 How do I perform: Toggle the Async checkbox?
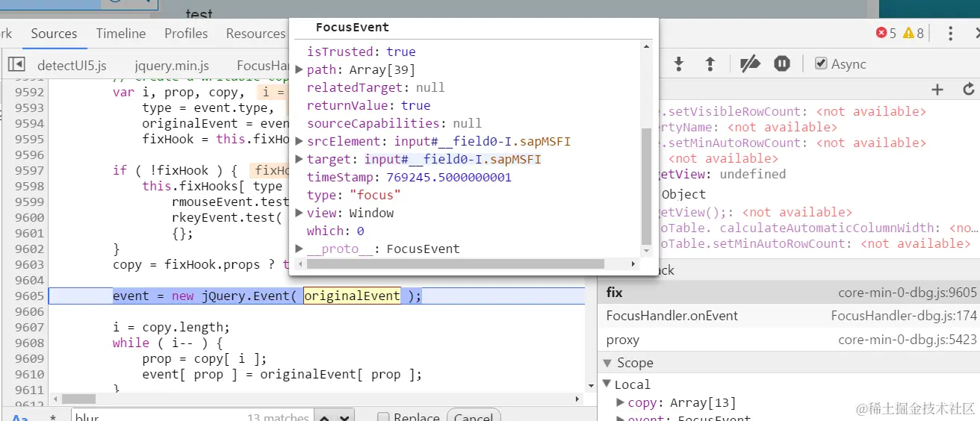tap(821, 63)
